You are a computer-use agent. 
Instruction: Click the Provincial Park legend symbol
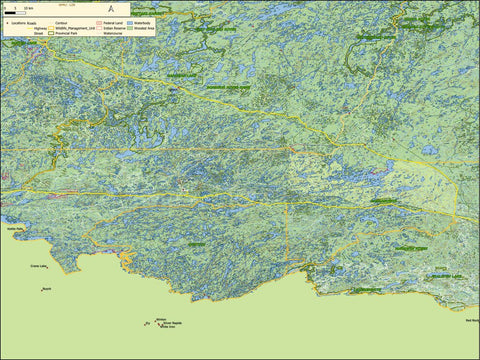tap(51, 33)
